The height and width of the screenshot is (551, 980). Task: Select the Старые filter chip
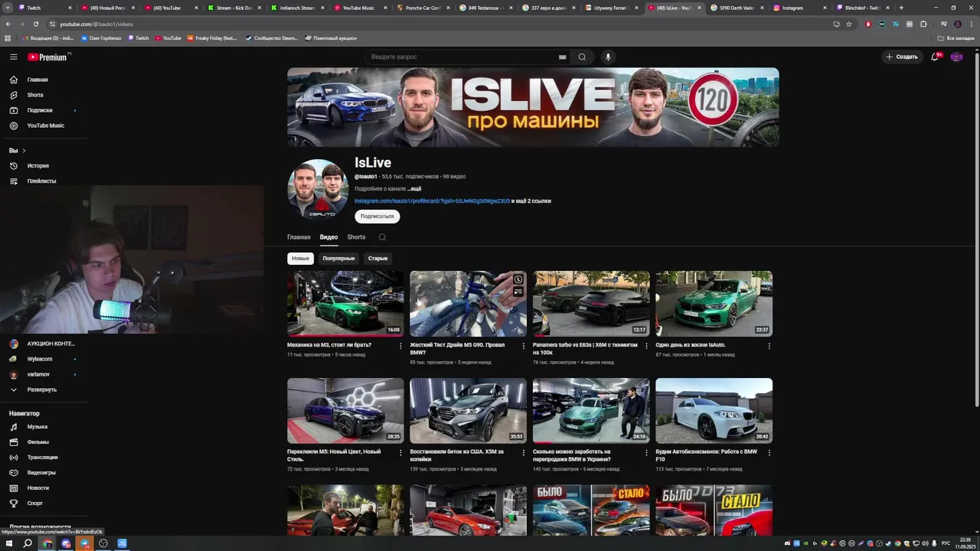(x=377, y=259)
